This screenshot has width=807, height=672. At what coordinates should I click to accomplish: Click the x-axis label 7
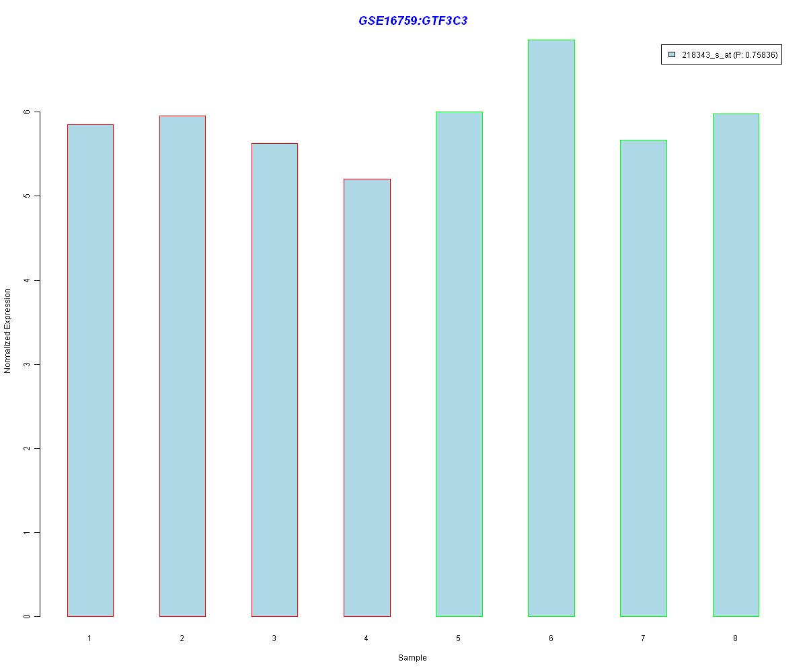(x=643, y=638)
